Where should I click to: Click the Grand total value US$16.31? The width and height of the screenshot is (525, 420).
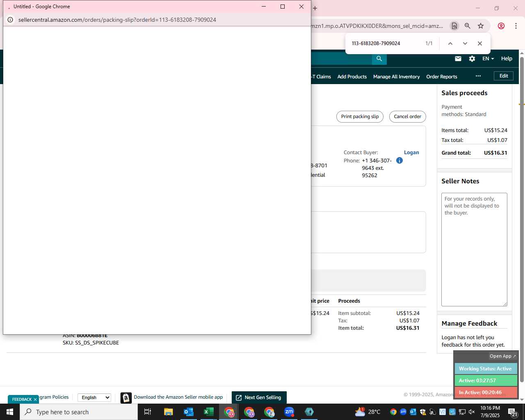(495, 153)
